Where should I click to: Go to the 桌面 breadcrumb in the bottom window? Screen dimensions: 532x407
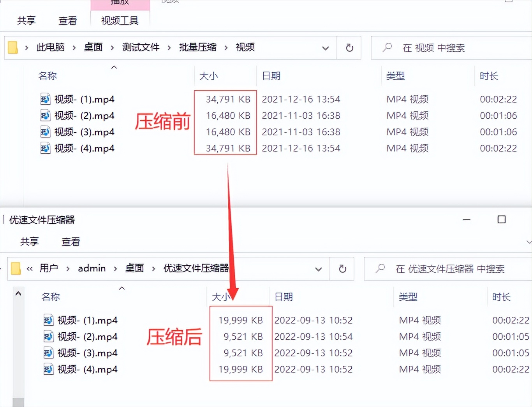coord(134,268)
